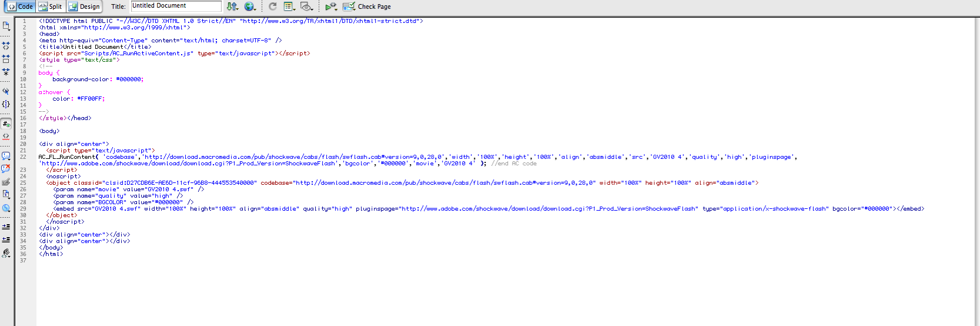This screenshot has width=980, height=326.
Task: Click the html xmlns line
Action: click(x=115, y=28)
